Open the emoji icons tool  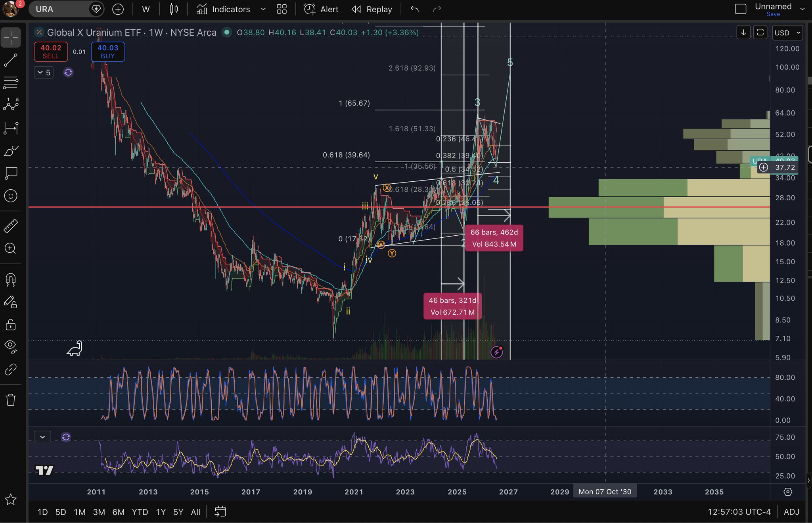click(x=11, y=196)
